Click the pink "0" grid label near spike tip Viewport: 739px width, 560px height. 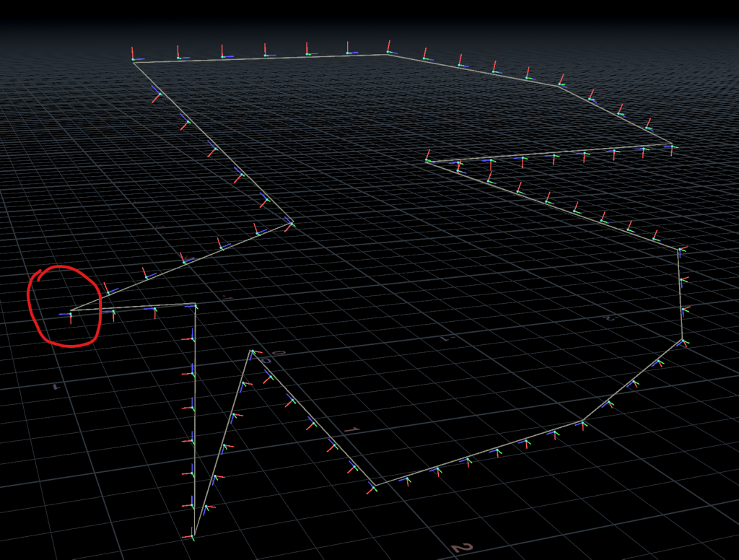click(278, 353)
